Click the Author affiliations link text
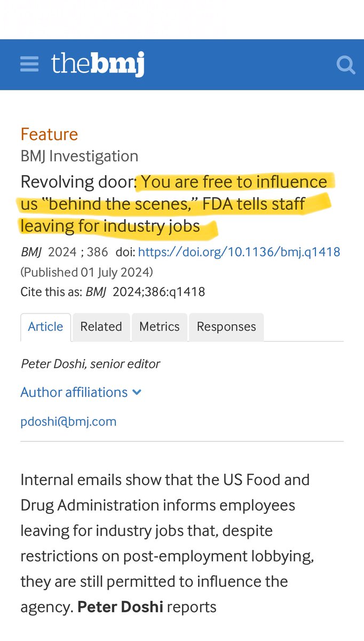Image resolution: width=364 pixels, height=641 pixels. (74, 392)
